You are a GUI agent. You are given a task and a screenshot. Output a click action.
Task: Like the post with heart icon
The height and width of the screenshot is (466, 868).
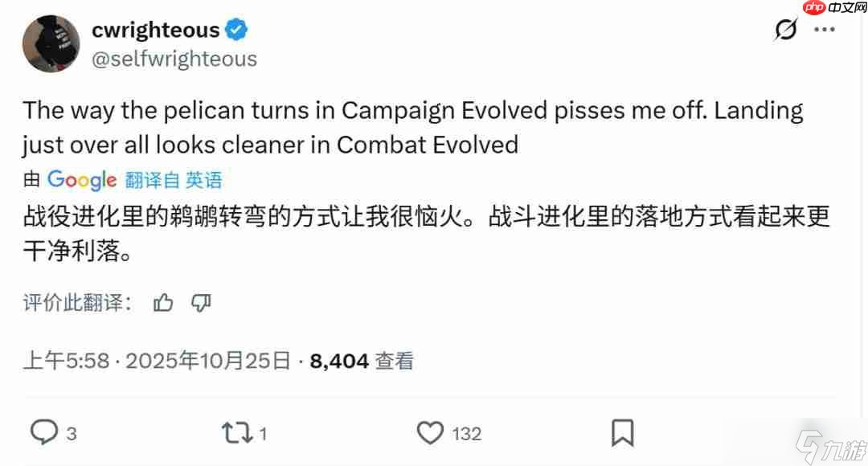(430, 433)
